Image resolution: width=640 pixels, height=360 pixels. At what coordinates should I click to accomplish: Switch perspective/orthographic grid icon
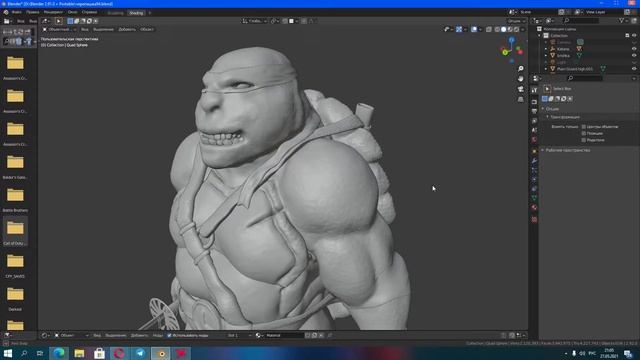[520, 99]
